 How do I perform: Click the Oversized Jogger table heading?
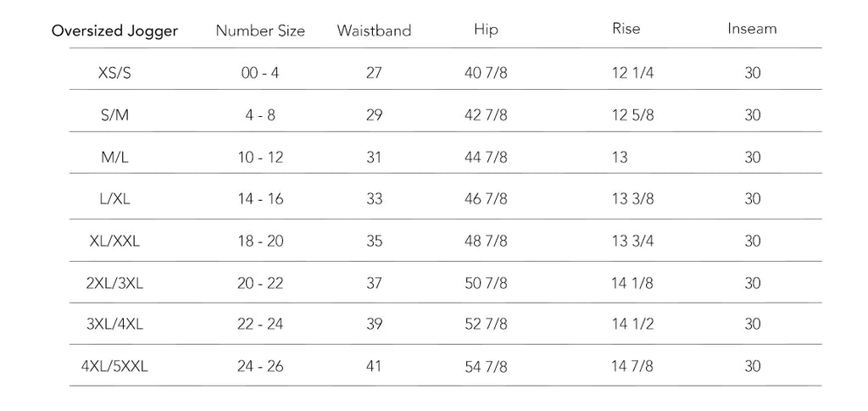point(114,31)
